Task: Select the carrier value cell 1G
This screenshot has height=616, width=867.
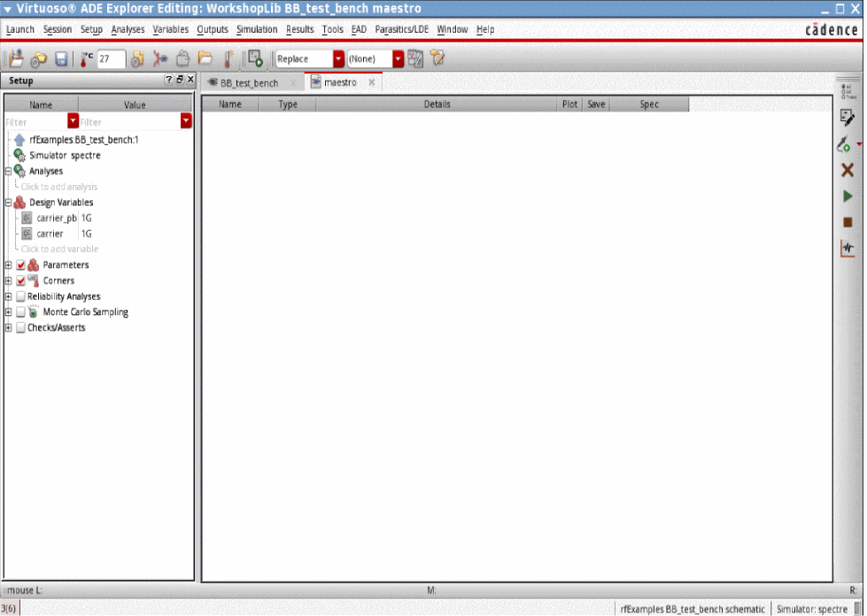Action: coord(135,234)
